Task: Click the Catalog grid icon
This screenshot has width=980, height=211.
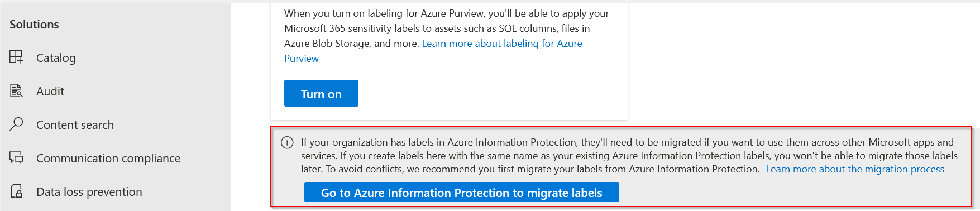Action: [16, 57]
